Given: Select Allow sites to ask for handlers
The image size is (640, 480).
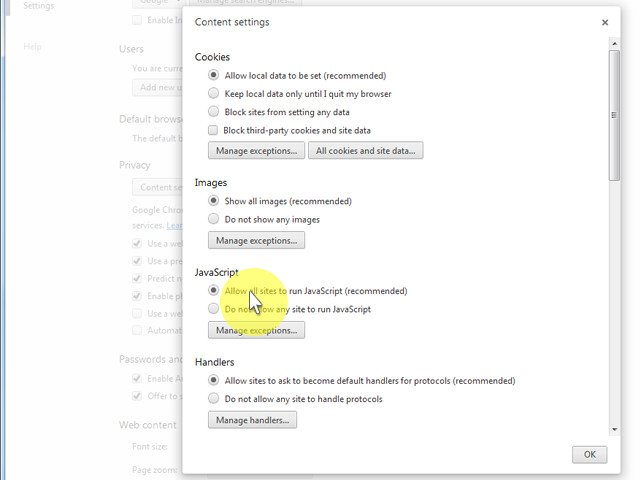Looking at the screenshot, I should click(214, 381).
